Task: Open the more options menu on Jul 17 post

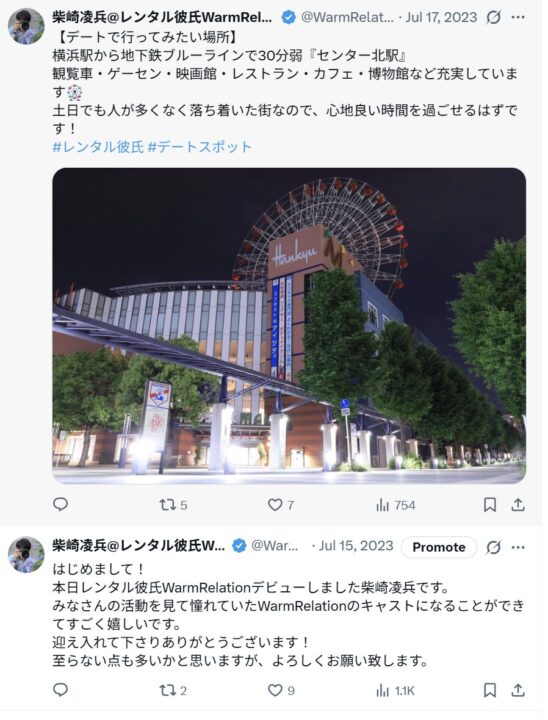Action: (518, 17)
